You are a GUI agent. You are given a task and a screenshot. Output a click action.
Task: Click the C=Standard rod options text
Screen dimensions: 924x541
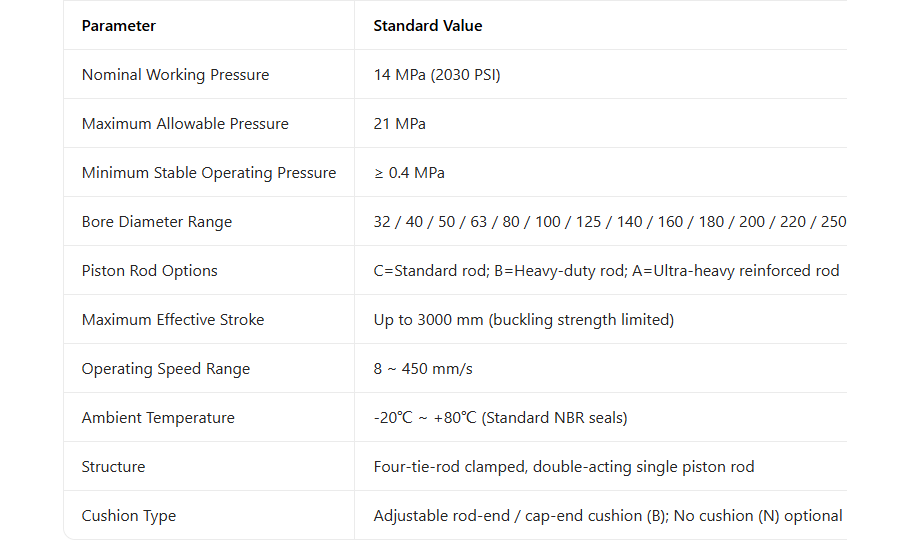606,271
